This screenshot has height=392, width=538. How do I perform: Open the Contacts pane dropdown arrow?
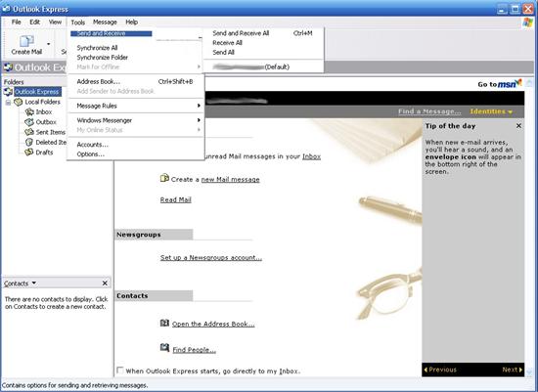tap(34, 283)
